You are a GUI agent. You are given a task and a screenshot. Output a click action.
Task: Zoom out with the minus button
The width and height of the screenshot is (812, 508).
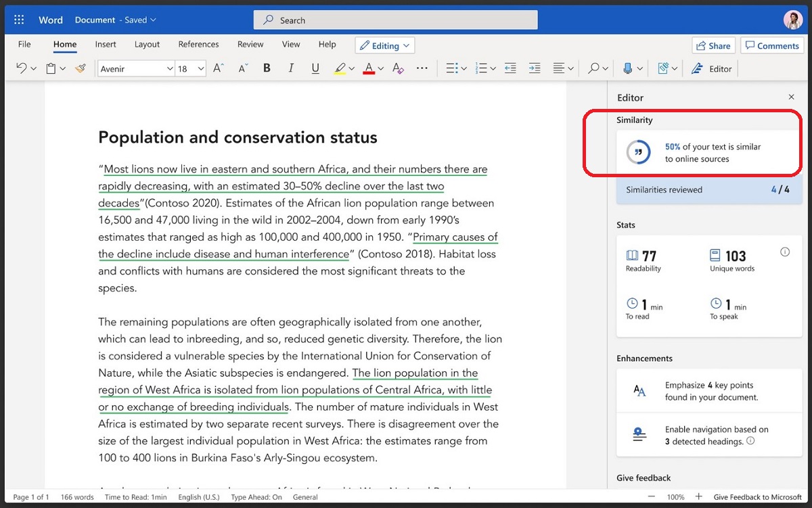(x=650, y=497)
